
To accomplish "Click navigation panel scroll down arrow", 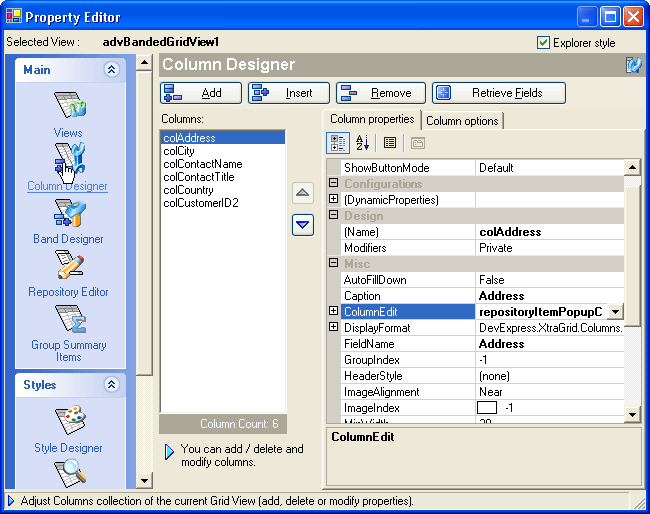I will pos(144,481).
